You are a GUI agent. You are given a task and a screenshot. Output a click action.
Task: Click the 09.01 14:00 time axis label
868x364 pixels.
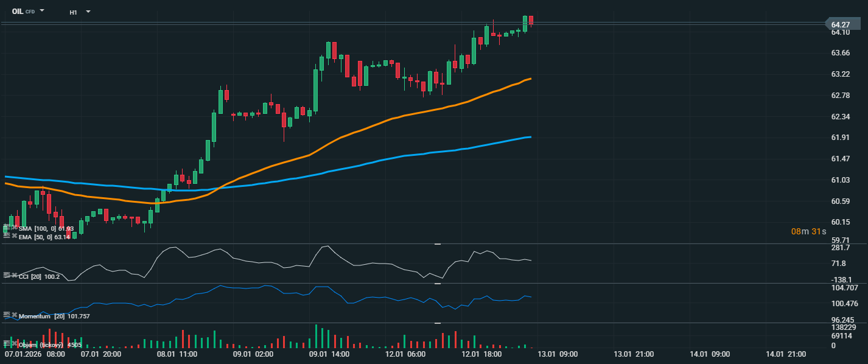329,354
